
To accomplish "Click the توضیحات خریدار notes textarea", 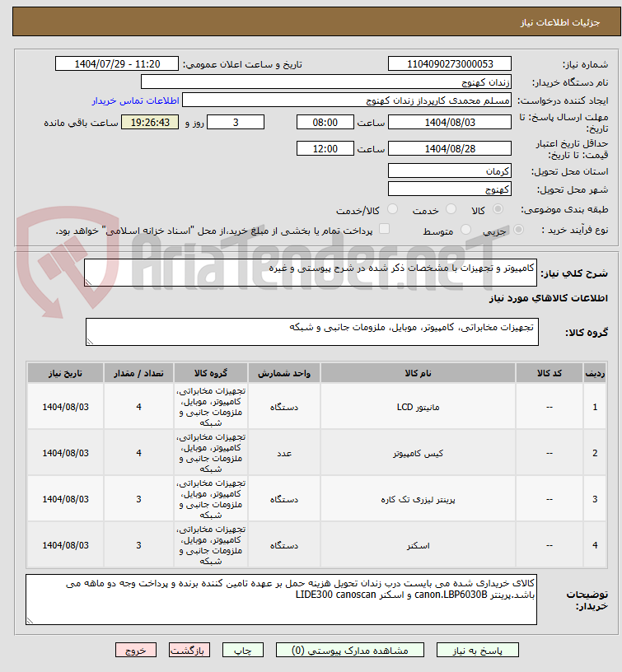I will (281, 600).
